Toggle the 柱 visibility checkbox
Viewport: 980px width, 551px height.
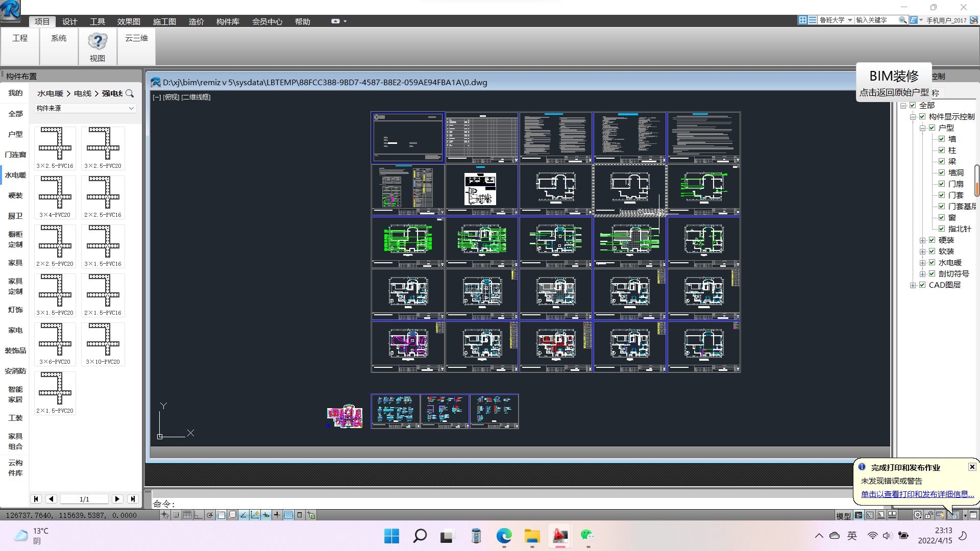tap(942, 151)
